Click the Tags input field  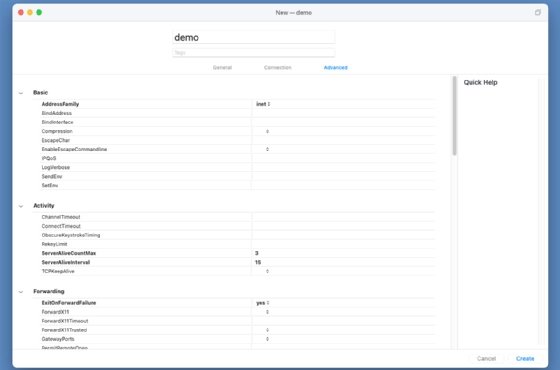254,52
